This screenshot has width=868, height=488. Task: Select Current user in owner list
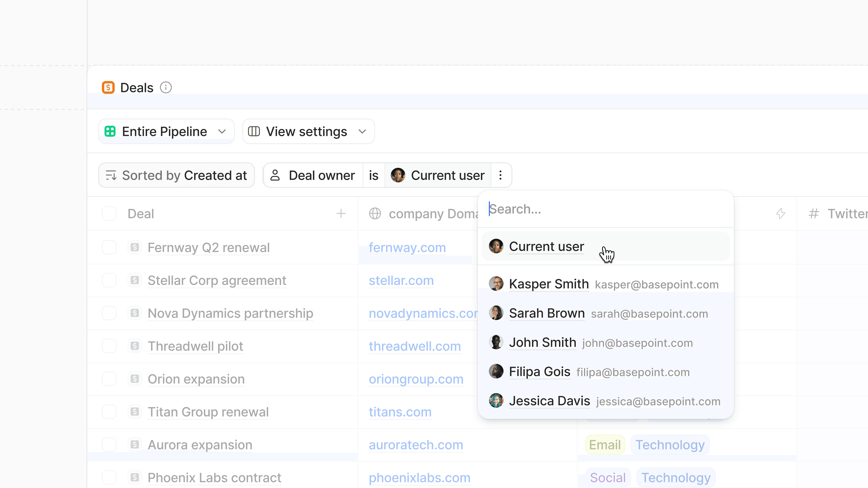pyautogui.click(x=546, y=246)
